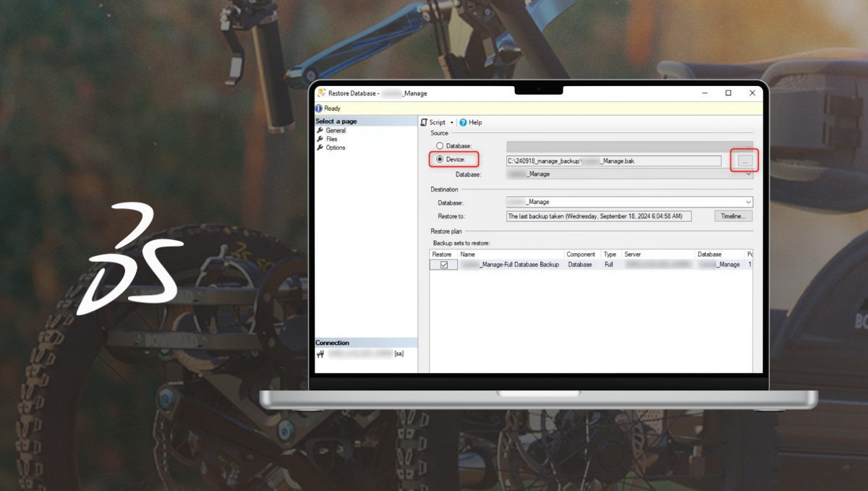Image resolution: width=868 pixels, height=491 pixels.
Task: Click the Restore to last backup taken field
Action: click(599, 216)
